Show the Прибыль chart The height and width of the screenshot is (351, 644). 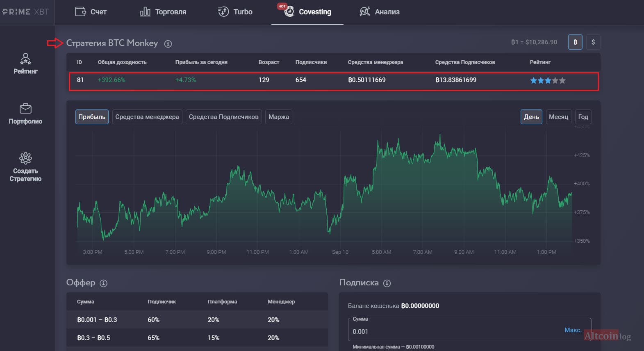point(92,117)
